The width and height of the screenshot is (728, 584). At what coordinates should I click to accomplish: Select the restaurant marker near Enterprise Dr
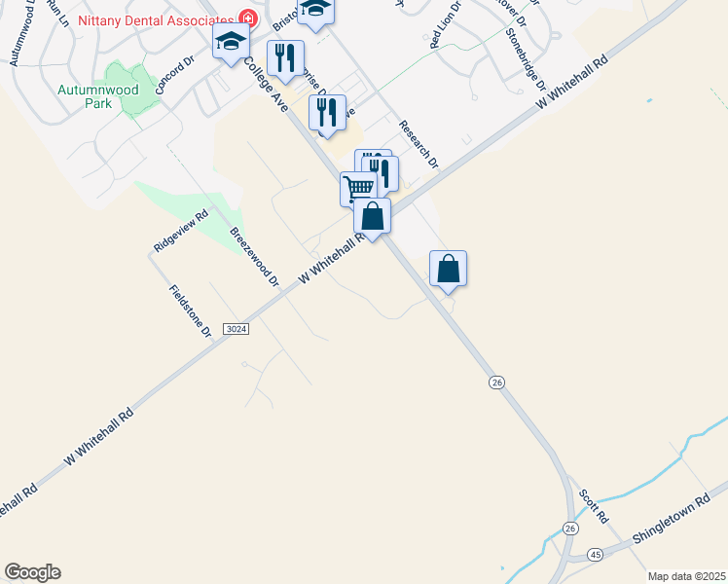click(327, 115)
